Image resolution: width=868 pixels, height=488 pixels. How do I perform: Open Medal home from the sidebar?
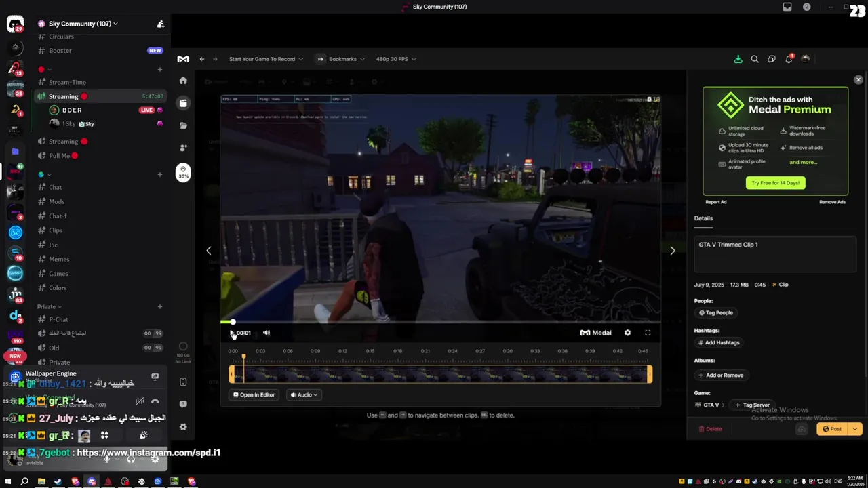pyautogui.click(x=183, y=81)
